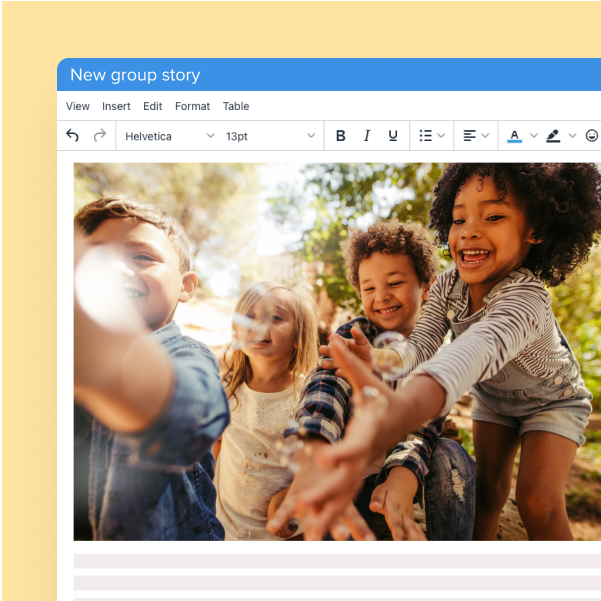Expand bullet list style options
Viewport: 601px width, 601px height.
point(441,136)
